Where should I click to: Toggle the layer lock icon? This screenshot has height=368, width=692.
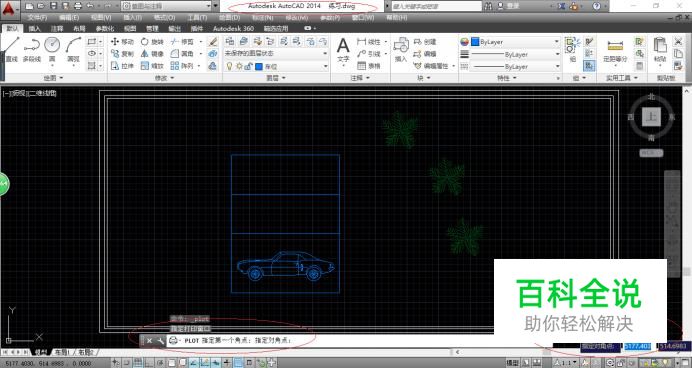coord(248,66)
